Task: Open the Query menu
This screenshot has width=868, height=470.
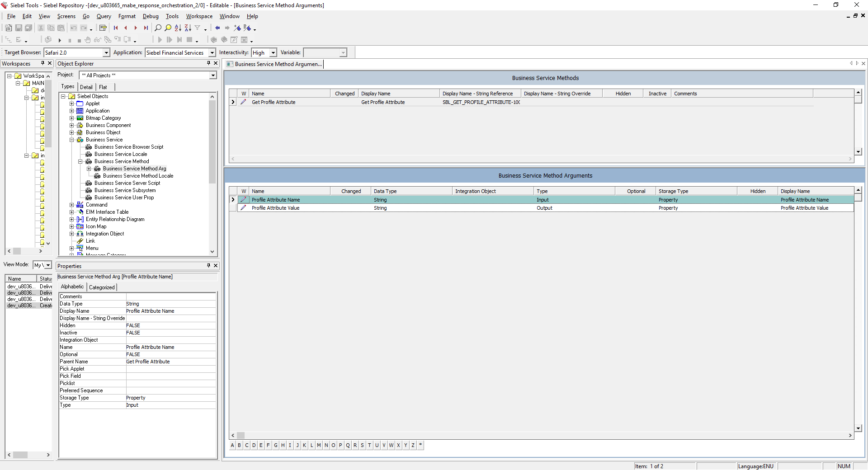Action: click(104, 16)
